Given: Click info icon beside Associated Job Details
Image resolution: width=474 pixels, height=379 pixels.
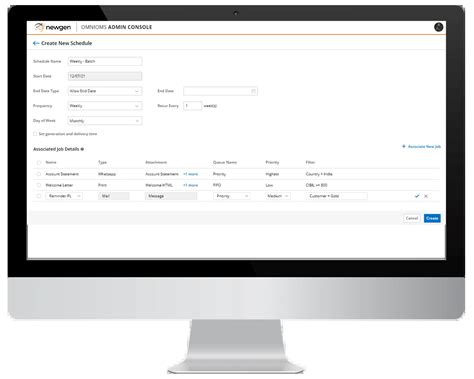Looking at the screenshot, I should [x=82, y=149].
